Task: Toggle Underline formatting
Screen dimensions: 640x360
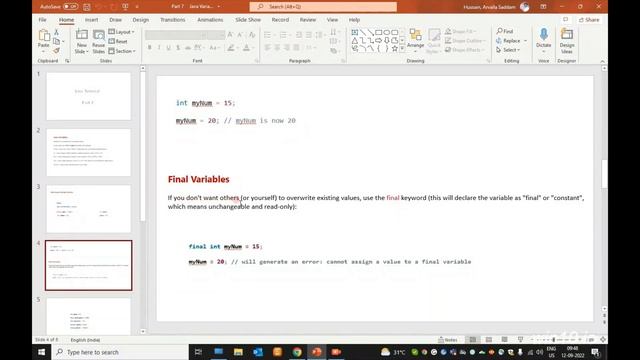Action: point(169,48)
